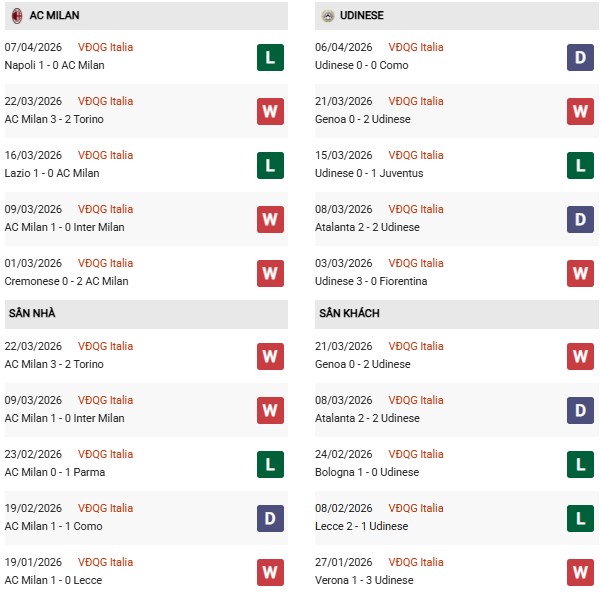
Task: Click the D badge for AC Milan-Como
Action: (x=270, y=518)
